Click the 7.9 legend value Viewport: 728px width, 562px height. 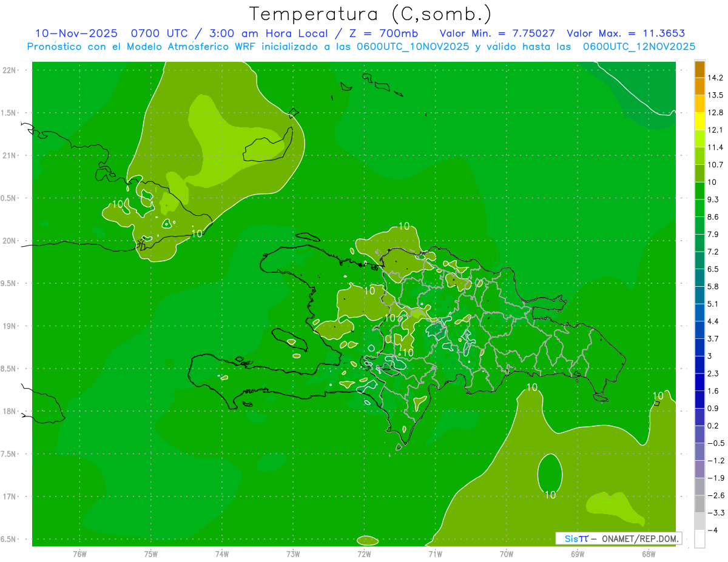713,234
